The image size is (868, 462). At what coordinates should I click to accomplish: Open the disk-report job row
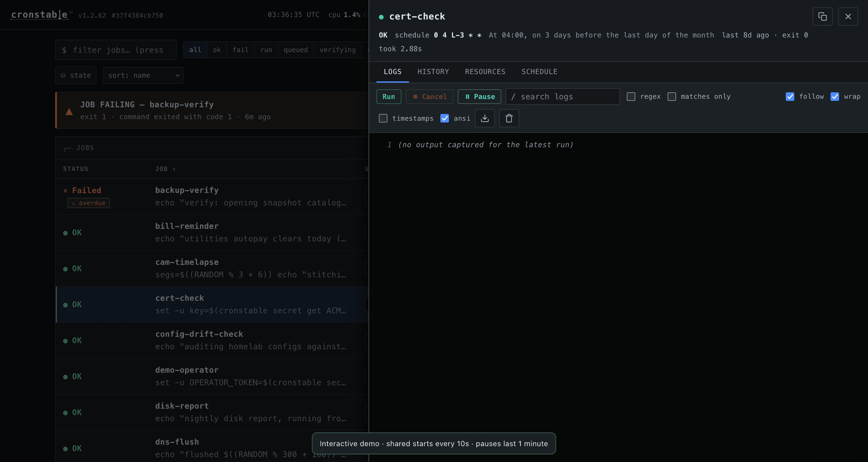click(x=212, y=412)
